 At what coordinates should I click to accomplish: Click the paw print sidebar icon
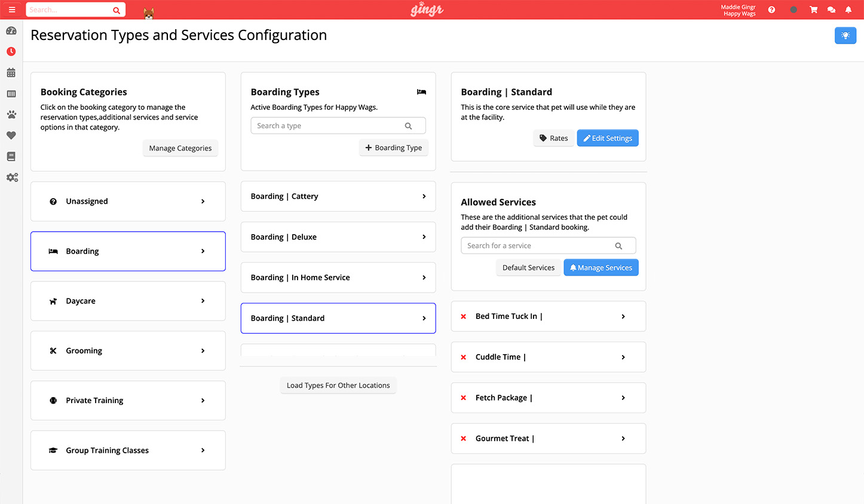[11, 115]
